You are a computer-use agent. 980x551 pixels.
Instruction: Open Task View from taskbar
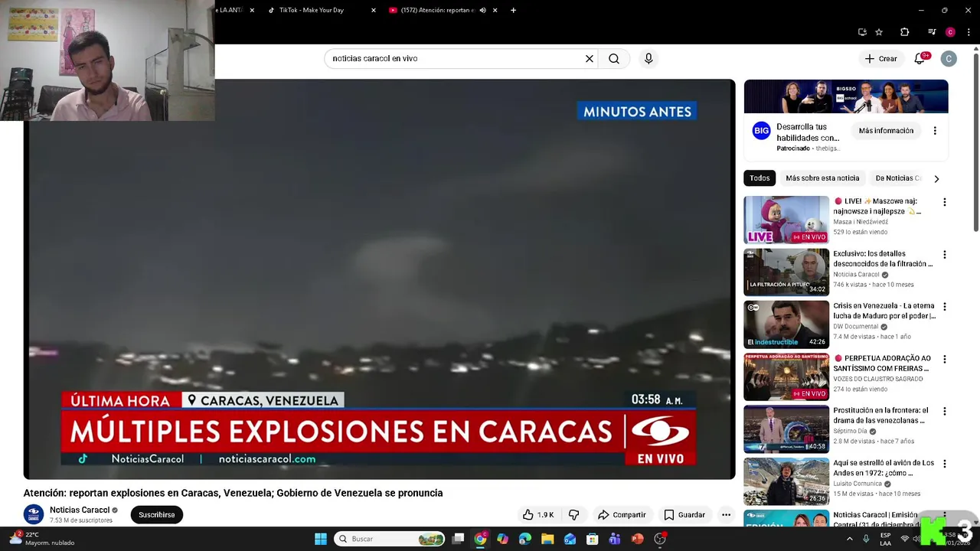point(458,539)
